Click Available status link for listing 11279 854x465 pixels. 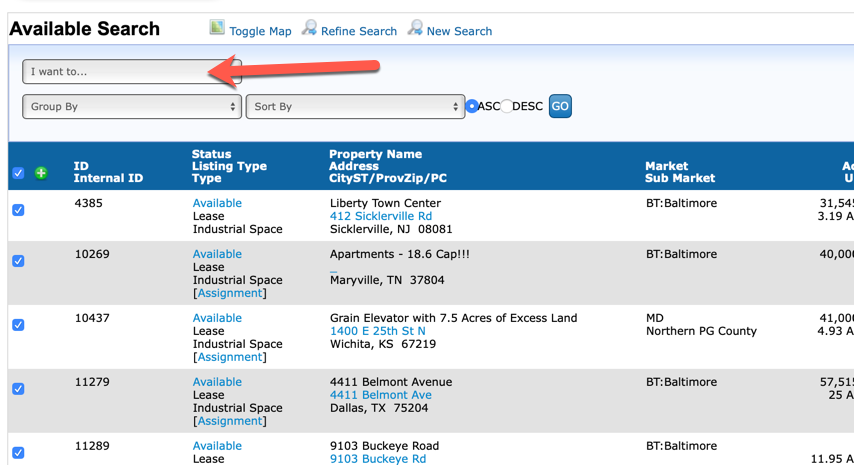tap(217, 382)
